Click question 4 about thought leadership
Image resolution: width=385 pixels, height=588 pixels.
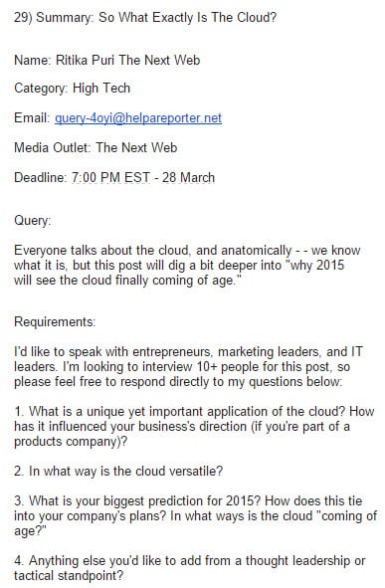pos(190,568)
